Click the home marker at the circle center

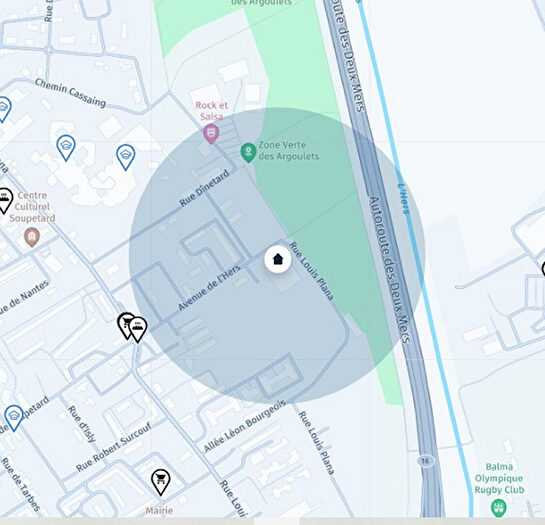(277, 259)
